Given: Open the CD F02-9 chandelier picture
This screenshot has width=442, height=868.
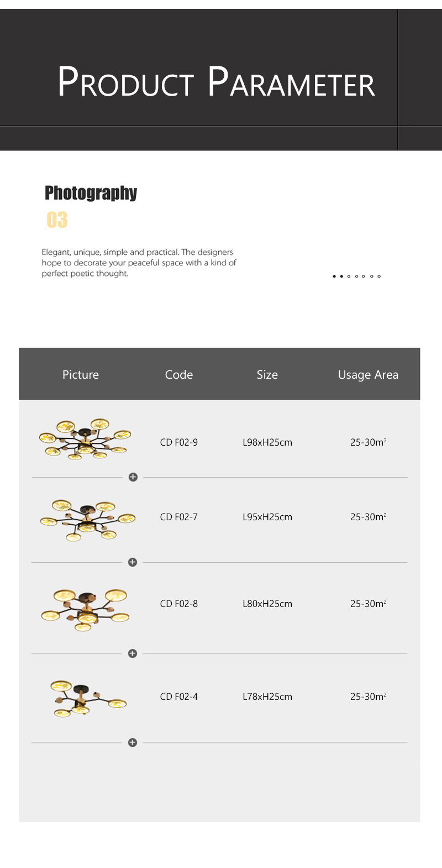Looking at the screenshot, I should pos(85,440).
